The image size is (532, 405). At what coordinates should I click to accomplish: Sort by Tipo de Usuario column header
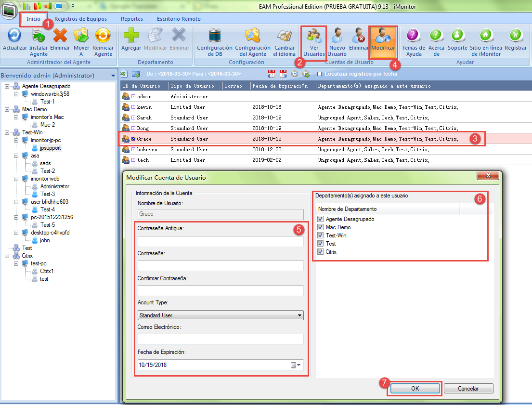(x=195, y=86)
